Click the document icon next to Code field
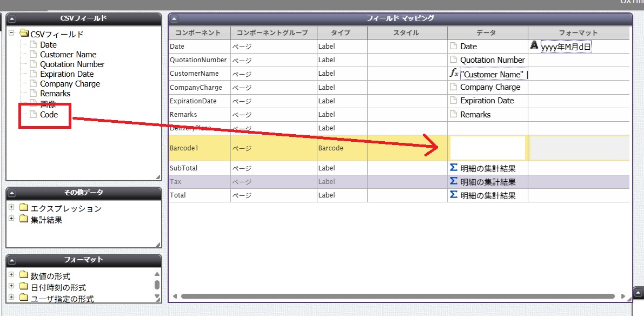This screenshot has height=316, width=644. (x=34, y=114)
